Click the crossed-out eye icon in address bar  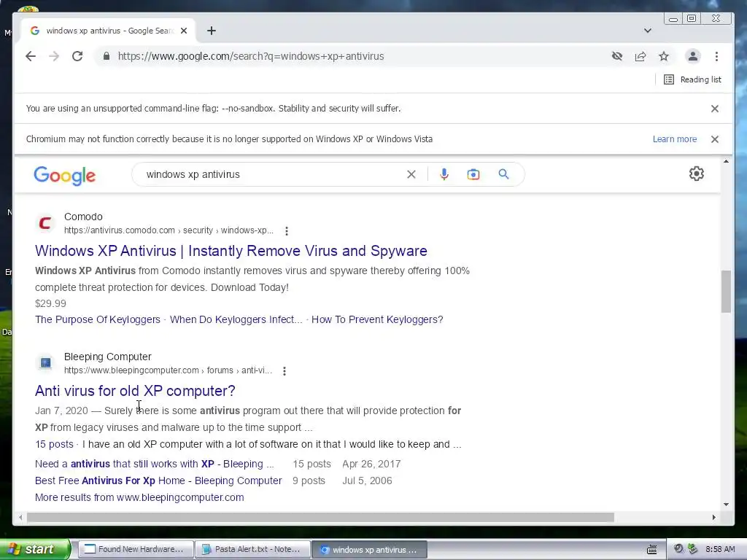617,56
